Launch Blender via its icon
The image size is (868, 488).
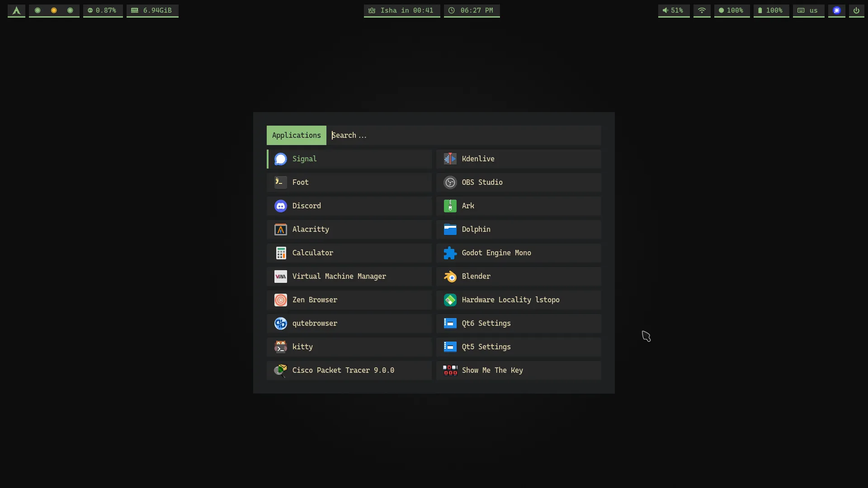[x=450, y=277]
